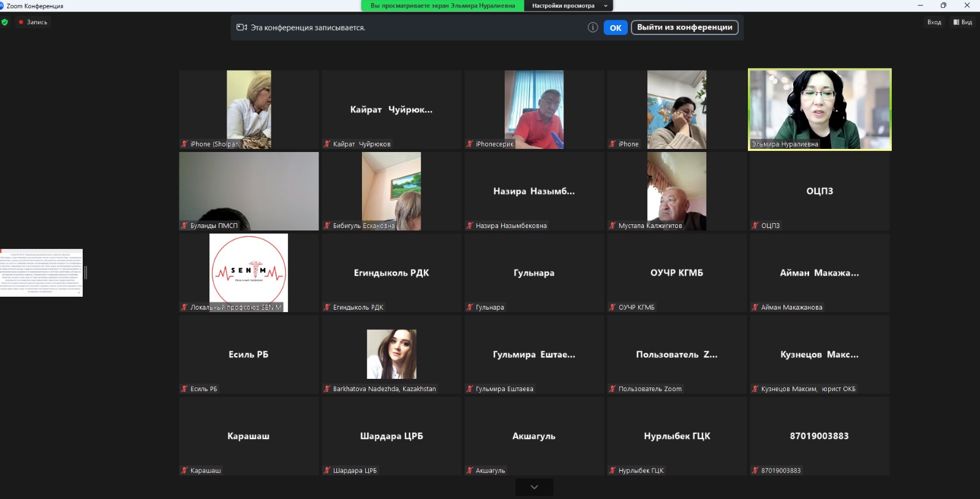
Task: Select the Barkhatova Nadezhda participant tile
Action: (x=391, y=354)
